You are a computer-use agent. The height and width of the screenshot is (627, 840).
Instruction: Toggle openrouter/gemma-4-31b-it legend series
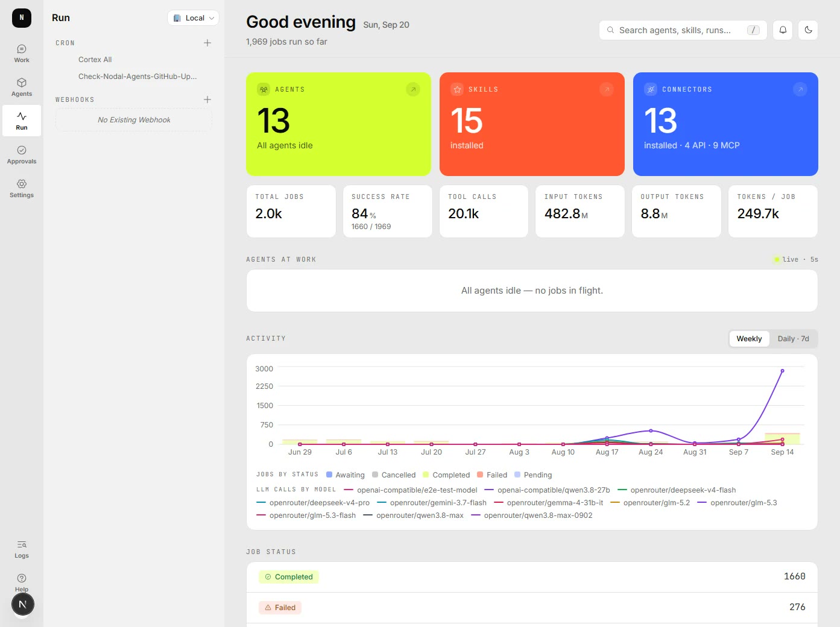[x=549, y=503]
